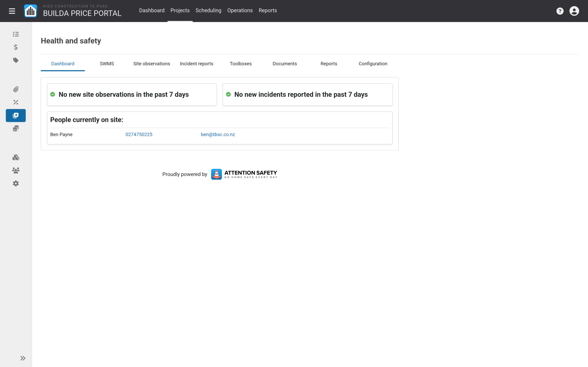Viewport: 588px width, 367px height.
Task: Open the cubes icon in sidebar
Action: [16, 157]
